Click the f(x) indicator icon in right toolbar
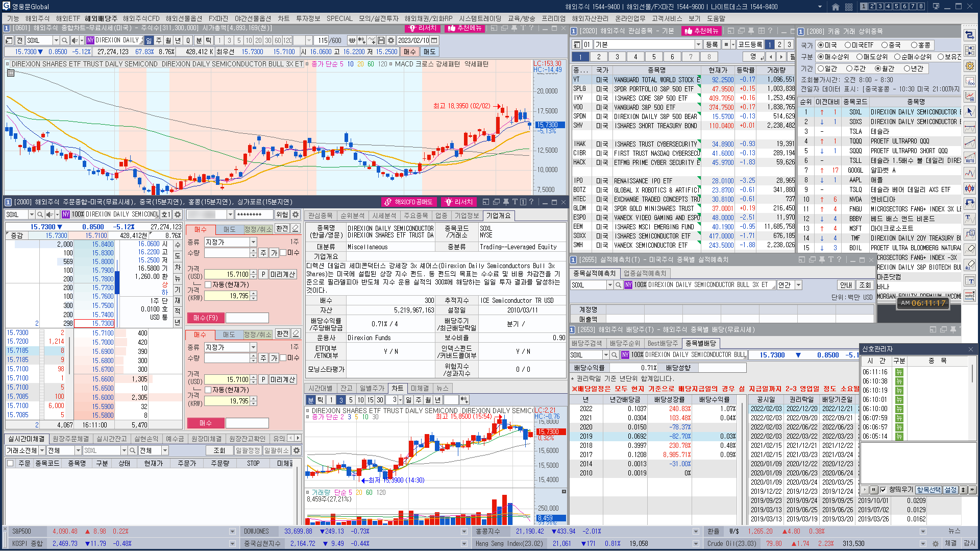Image resolution: width=980 pixels, height=551 pixels. [x=970, y=81]
